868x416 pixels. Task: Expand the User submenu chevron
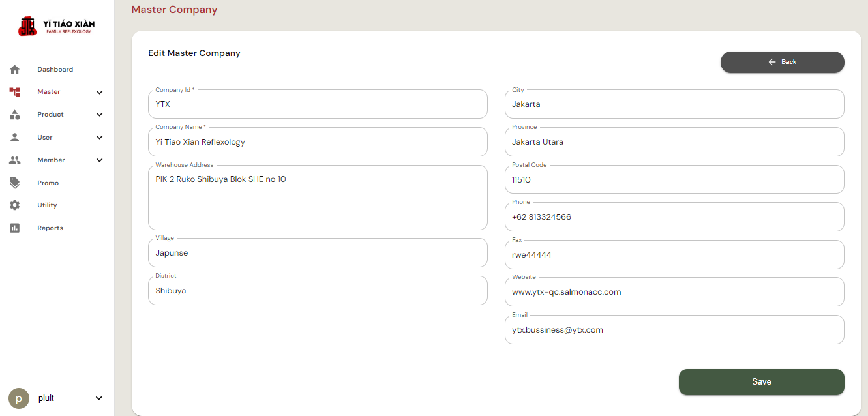99,138
